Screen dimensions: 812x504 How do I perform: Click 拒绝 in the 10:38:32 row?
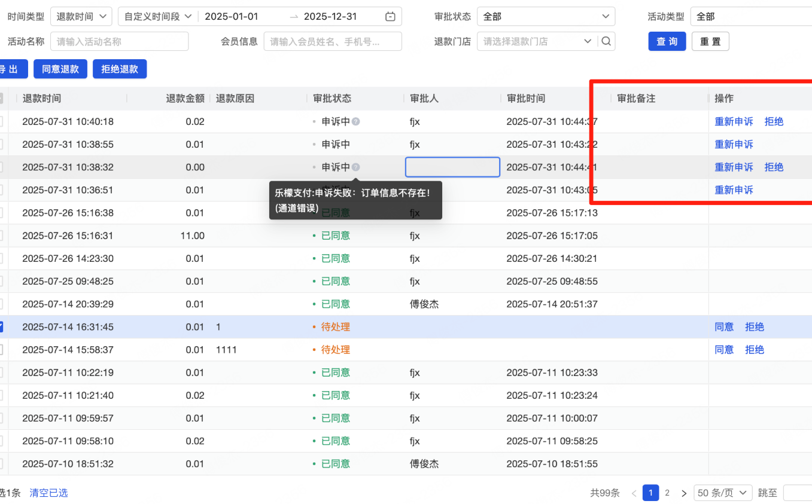[774, 167]
